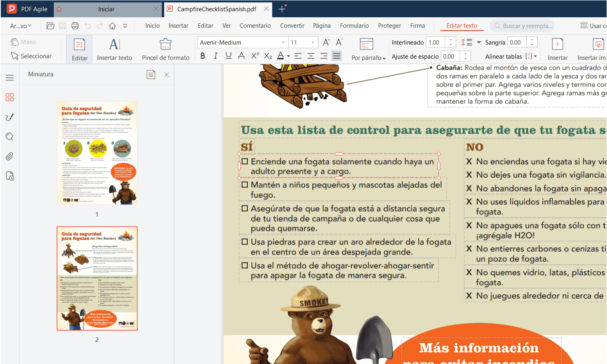The image size is (607, 364).
Task: Open the search magnifier in the left sidebar
Action: pyautogui.click(x=9, y=136)
